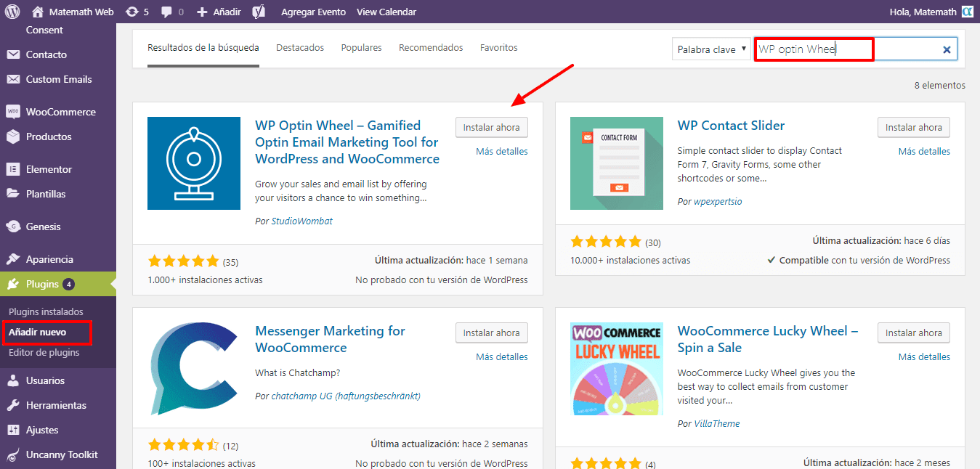980x469 pixels.
Task: Click the Contacto envelope icon
Action: (x=13, y=54)
